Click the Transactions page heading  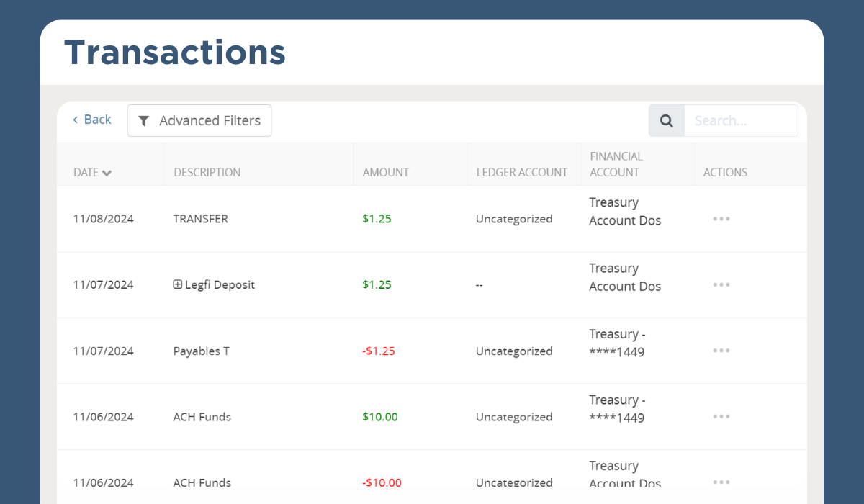click(175, 52)
